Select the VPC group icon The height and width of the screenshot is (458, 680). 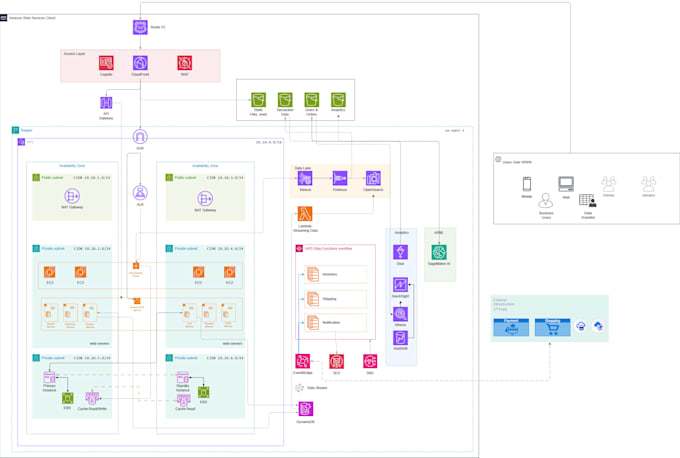[x=21, y=142]
